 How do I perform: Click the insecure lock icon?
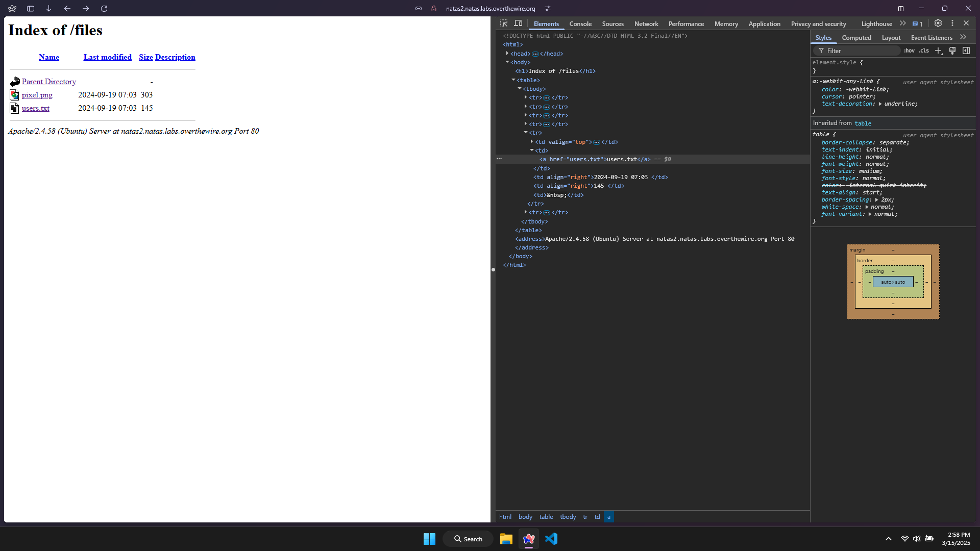point(434,9)
